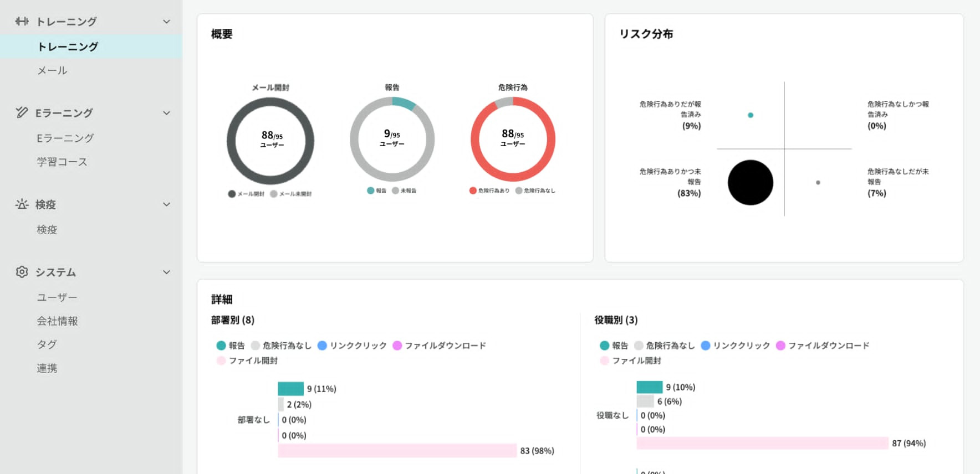
Task: Click the dark メール開封 donut chart
Action: point(270,141)
